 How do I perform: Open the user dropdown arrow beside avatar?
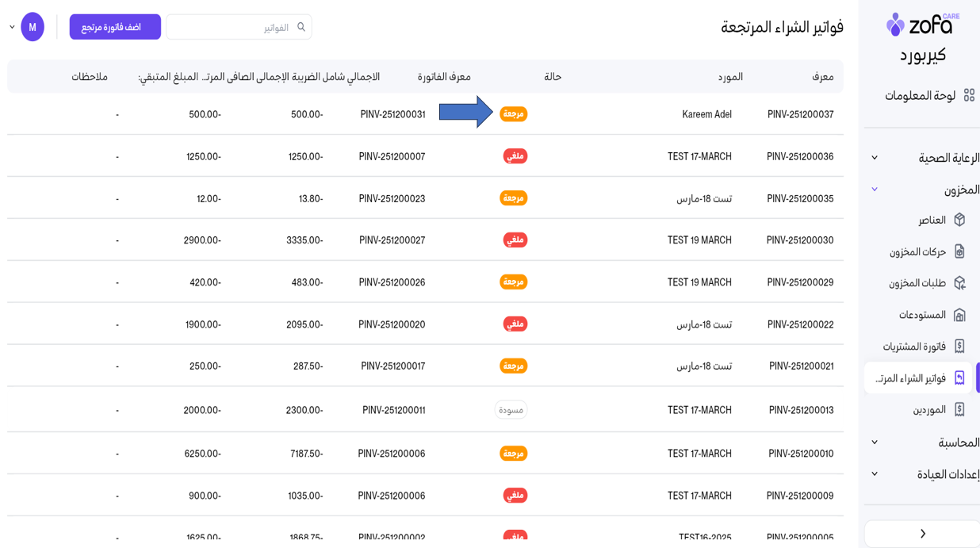[x=12, y=27]
